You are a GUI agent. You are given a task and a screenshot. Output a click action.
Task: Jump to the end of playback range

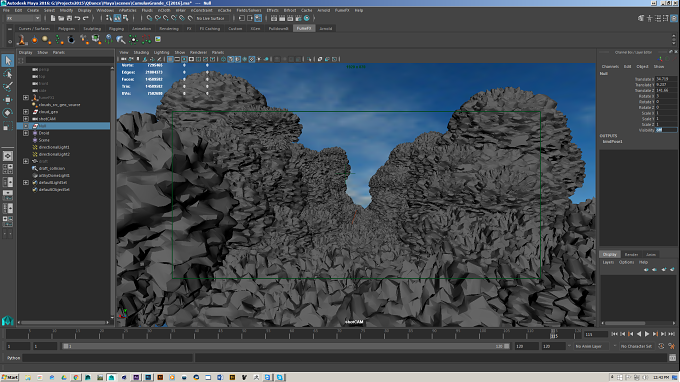pyautogui.click(x=672, y=334)
